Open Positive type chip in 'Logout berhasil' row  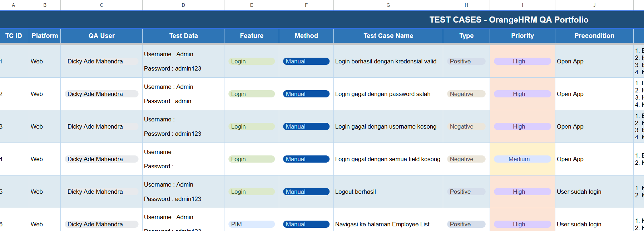coord(466,192)
